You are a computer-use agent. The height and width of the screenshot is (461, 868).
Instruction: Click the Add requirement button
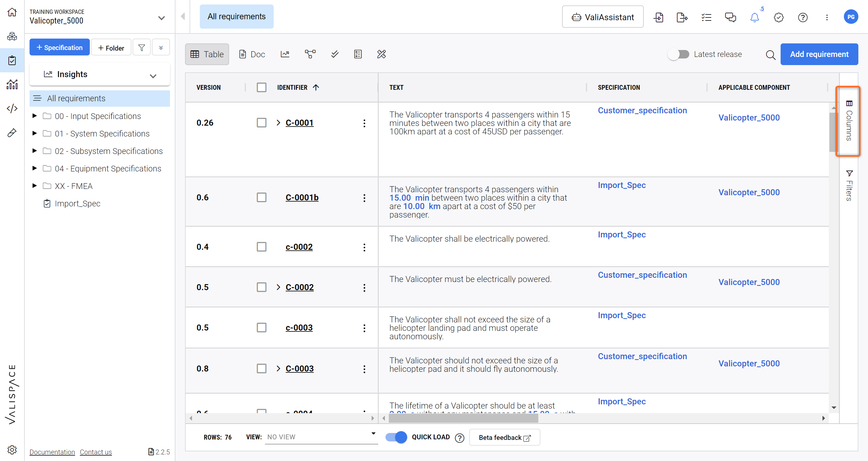click(819, 54)
